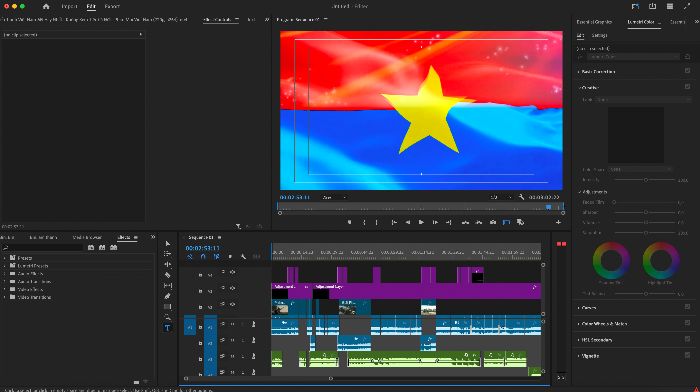Toggle Linked Selection in timeline

[x=217, y=257]
